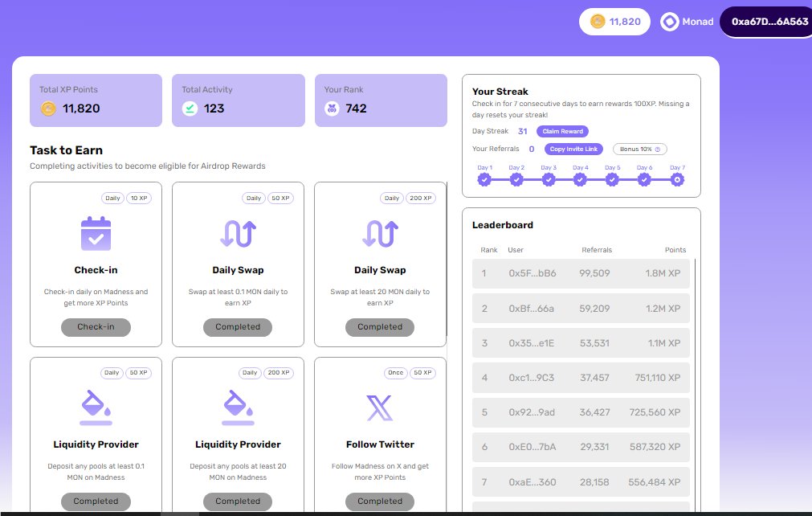This screenshot has width=812, height=516.
Task: Click the Task to Earn heading
Action: point(67,150)
